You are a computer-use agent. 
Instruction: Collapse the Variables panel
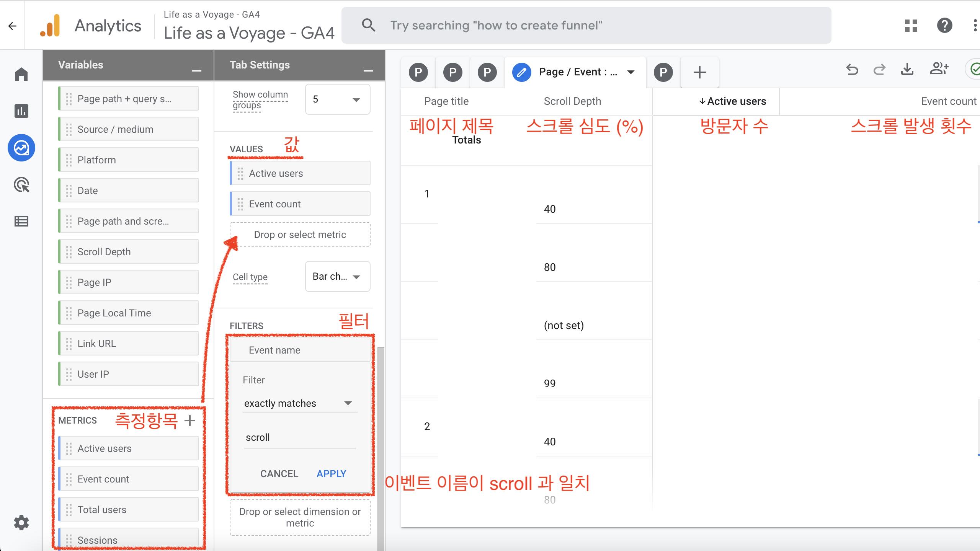[x=197, y=70]
